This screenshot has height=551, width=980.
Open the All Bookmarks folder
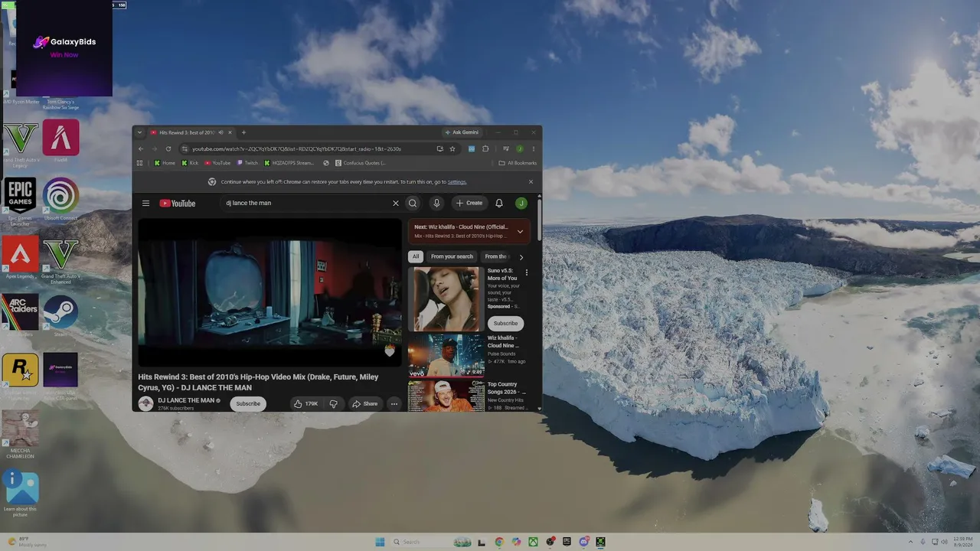[518, 163]
